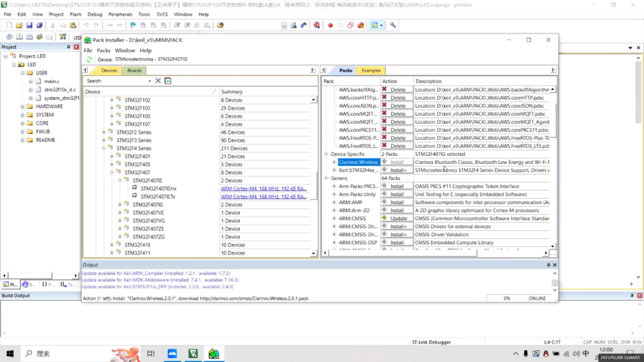The height and width of the screenshot is (362, 644).
Task: Clear the device search with X icon
Action: 158,81
